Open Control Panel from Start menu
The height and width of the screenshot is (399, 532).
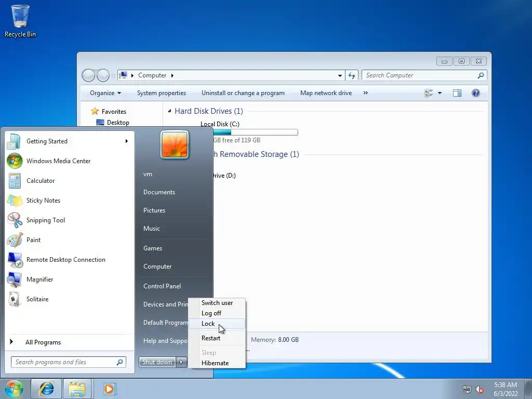point(162,286)
